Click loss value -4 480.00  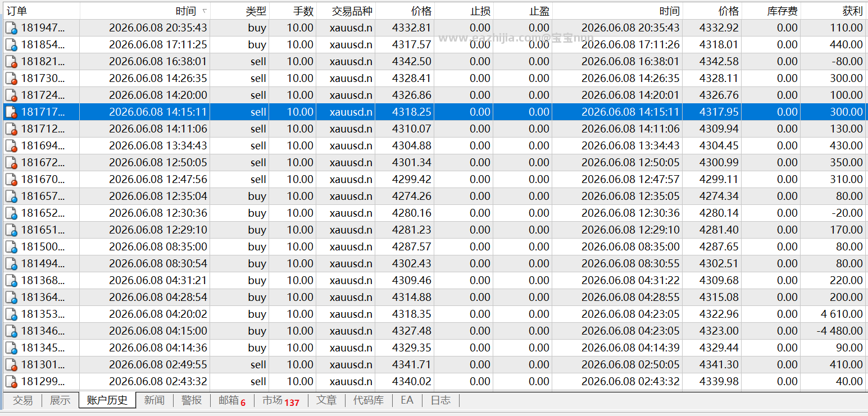click(x=839, y=331)
